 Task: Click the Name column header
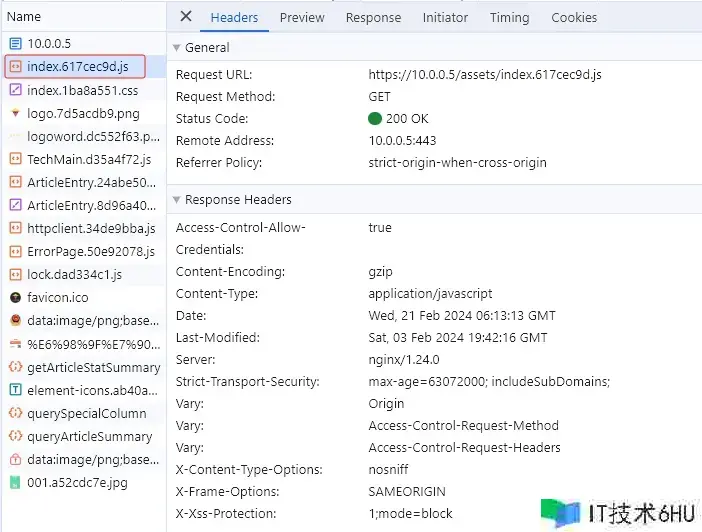tap(24, 17)
